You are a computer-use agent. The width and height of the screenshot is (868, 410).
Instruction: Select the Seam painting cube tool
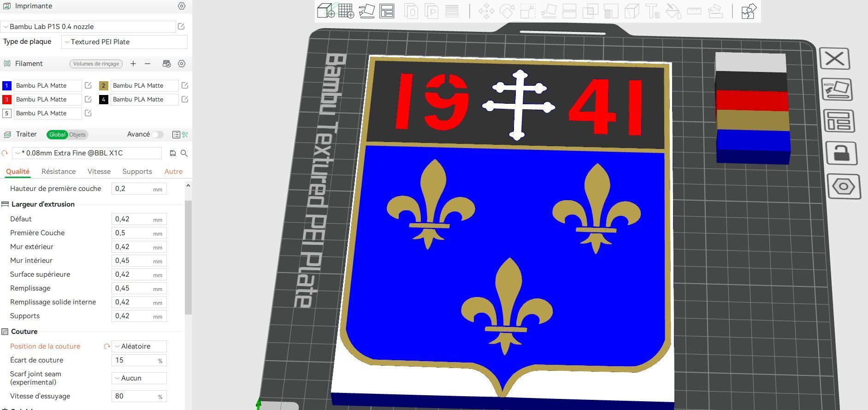632,11
